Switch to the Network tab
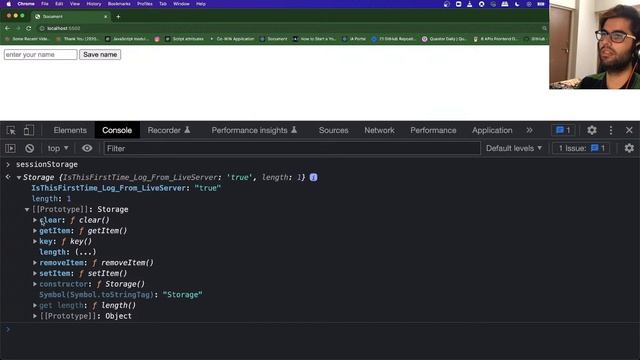Image resolution: width=640 pixels, height=360 pixels. 379,130
